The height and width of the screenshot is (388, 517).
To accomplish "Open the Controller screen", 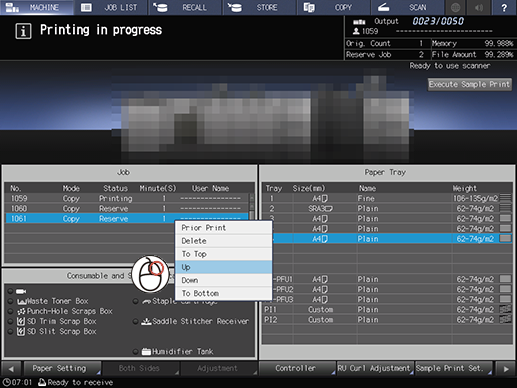I will [x=297, y=368].
